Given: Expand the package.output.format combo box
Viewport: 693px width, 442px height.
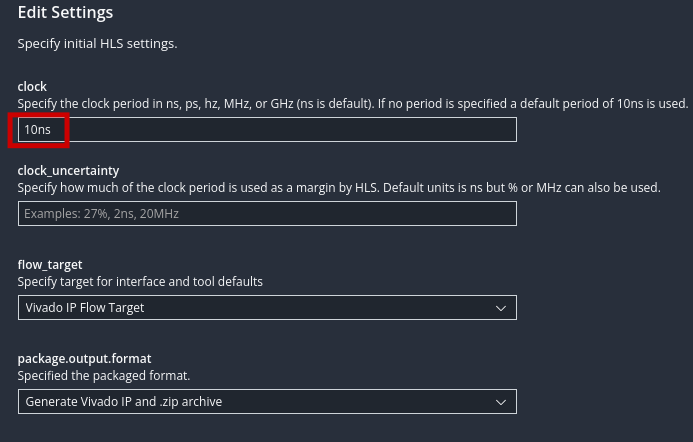Looking at the screenshot, I should point(267,401).
